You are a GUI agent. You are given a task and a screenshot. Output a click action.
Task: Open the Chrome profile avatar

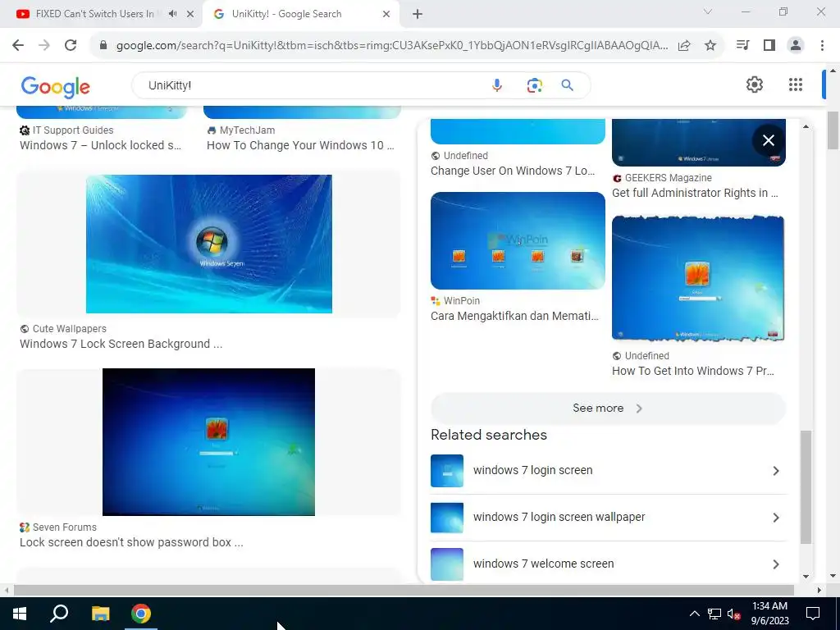coord(796,45)
